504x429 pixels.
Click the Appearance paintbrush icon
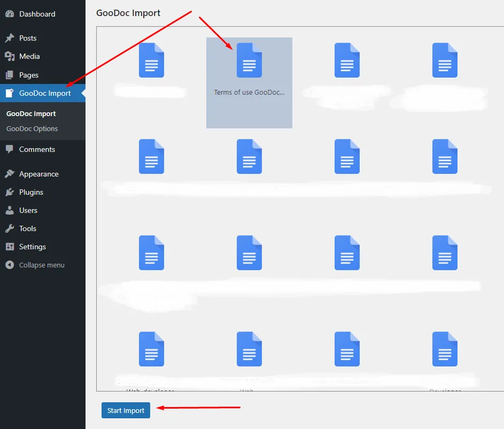(10, 174)
